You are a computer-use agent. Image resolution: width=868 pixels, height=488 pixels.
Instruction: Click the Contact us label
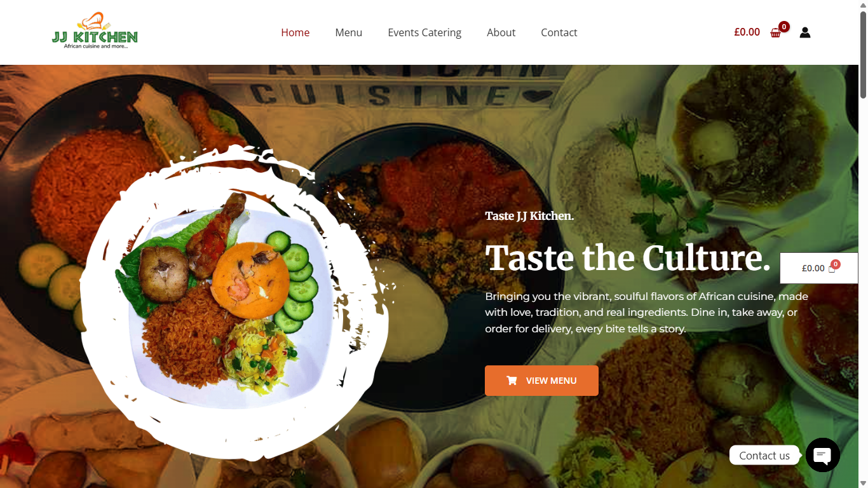(764, 455)
